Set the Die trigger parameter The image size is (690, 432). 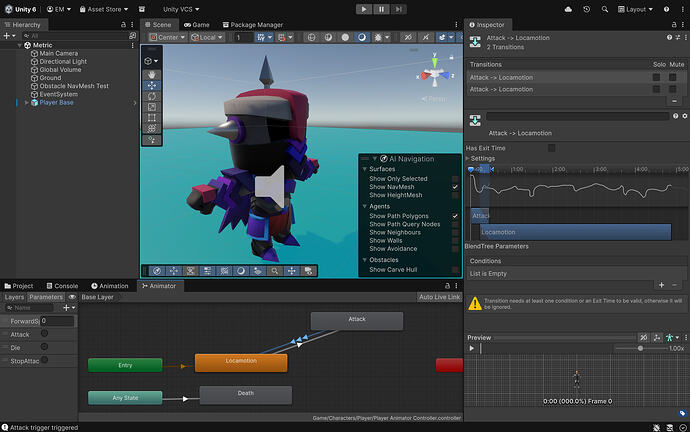click(44, 347)
